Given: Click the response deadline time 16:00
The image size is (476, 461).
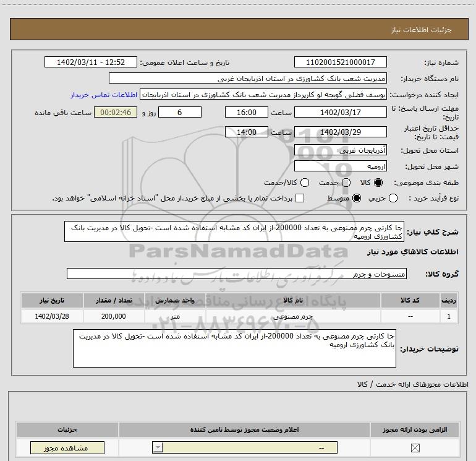Looking at the screenshot, I should pyautogui.click(x=247, y=112).
